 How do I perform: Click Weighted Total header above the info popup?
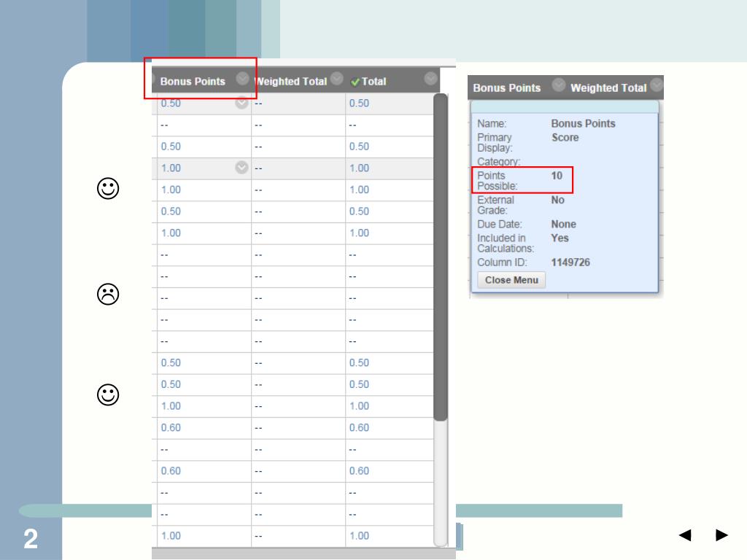tap(608, 88)
